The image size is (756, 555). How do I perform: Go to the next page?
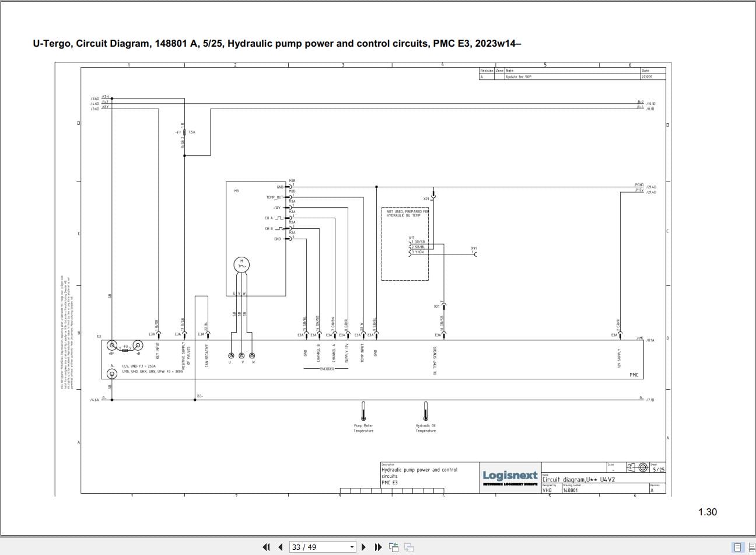[363, 547]
